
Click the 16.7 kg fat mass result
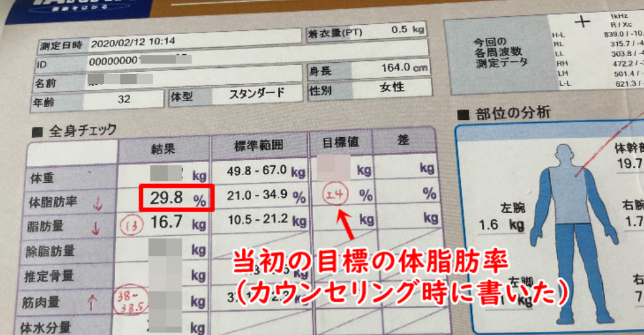pyautogui.click(x=178, y=223)
